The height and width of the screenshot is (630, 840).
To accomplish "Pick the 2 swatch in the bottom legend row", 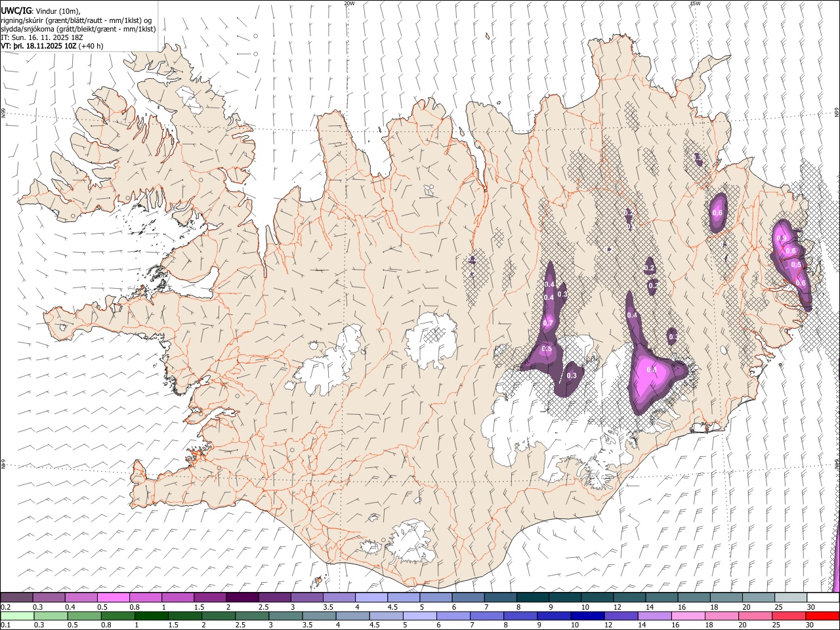I will (218, 616).
